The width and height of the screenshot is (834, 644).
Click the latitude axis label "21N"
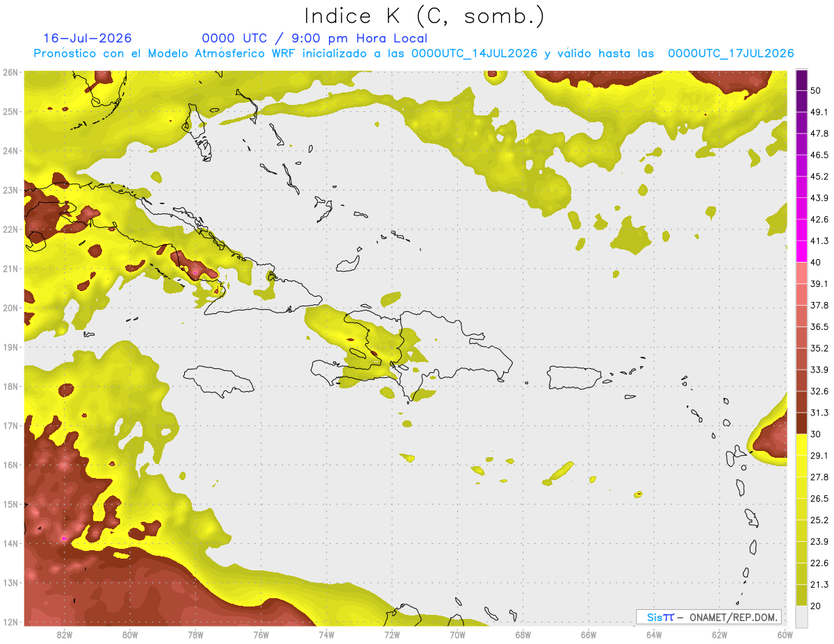click(x=10, y=269)
